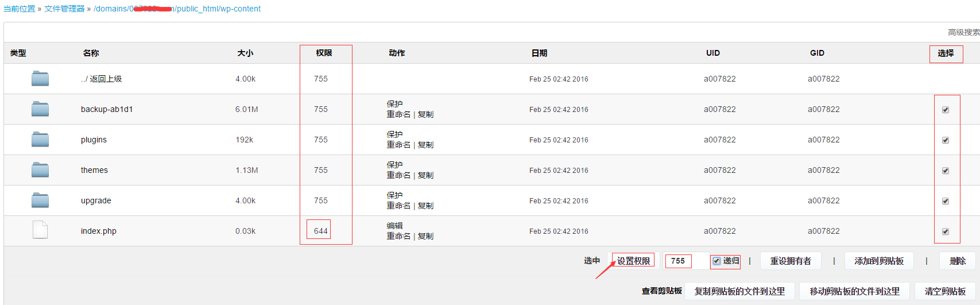The width and height of the screenshot is (980, 305).
Task: Click the themes folder icon
Action: (x=40, y=170)
